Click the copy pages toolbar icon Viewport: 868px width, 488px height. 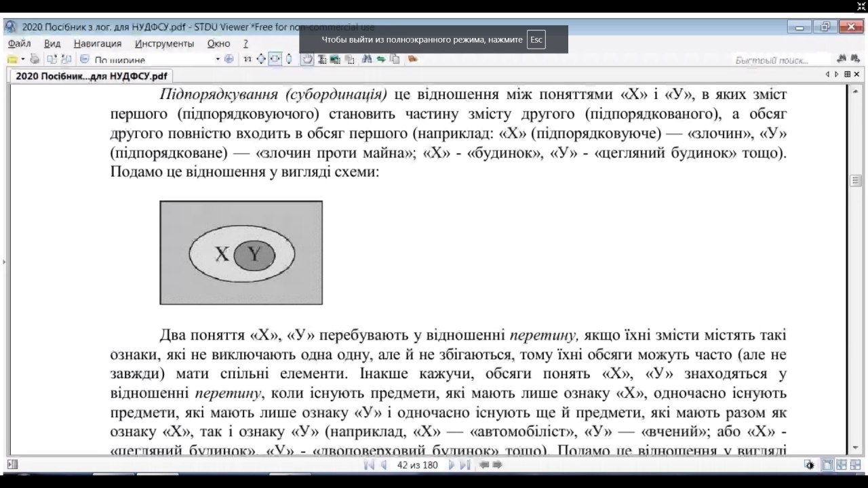point(395,59)
